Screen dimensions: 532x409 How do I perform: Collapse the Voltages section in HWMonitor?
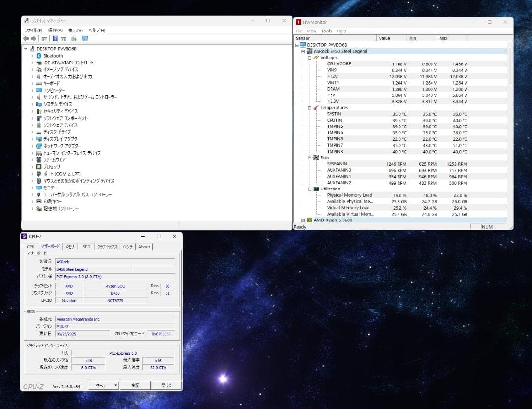(310, 58)
